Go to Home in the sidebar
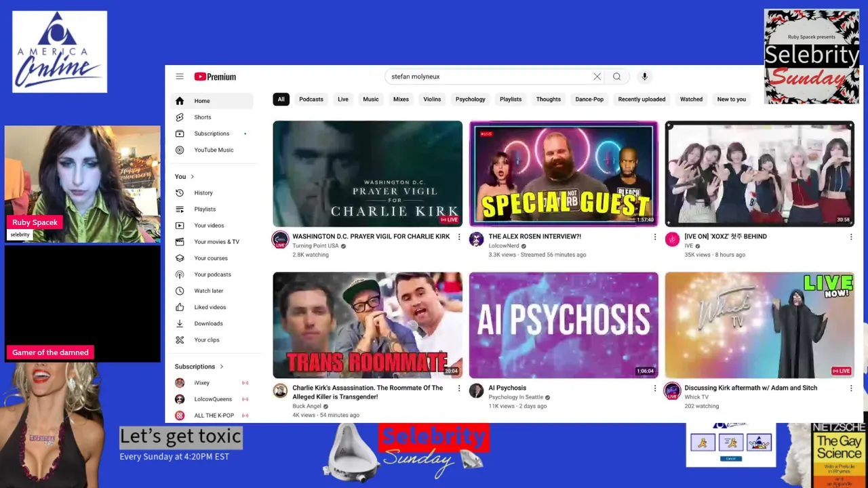868x488 pixels. [x=212, y=101]
